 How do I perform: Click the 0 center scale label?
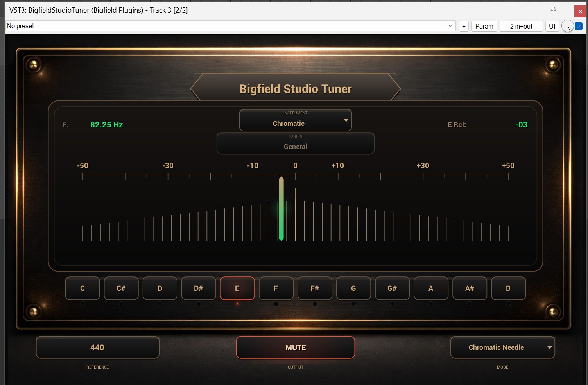click(x=295, y=165)
